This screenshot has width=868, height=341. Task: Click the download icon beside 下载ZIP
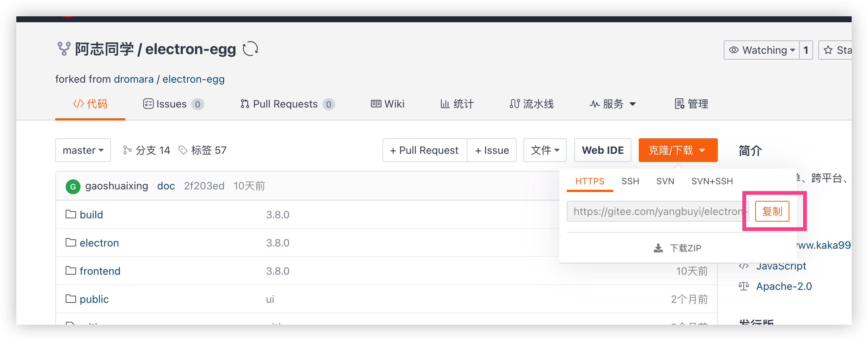658,248
